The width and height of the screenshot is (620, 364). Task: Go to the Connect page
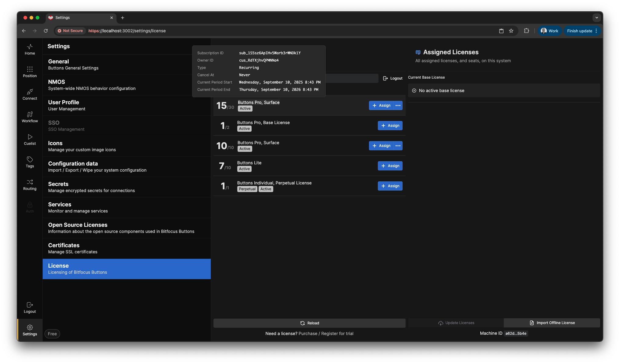[x=30, y=95]
